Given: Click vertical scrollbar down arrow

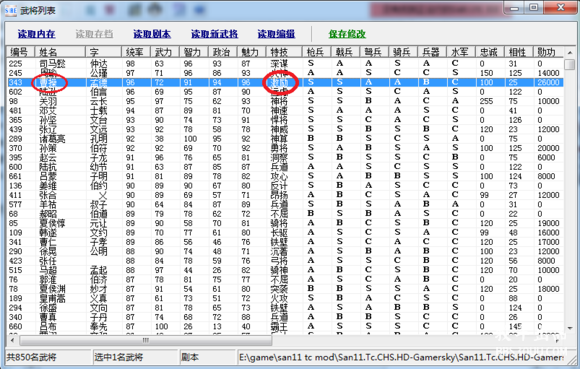Looking at the screenshot, I should coord(569,328).
